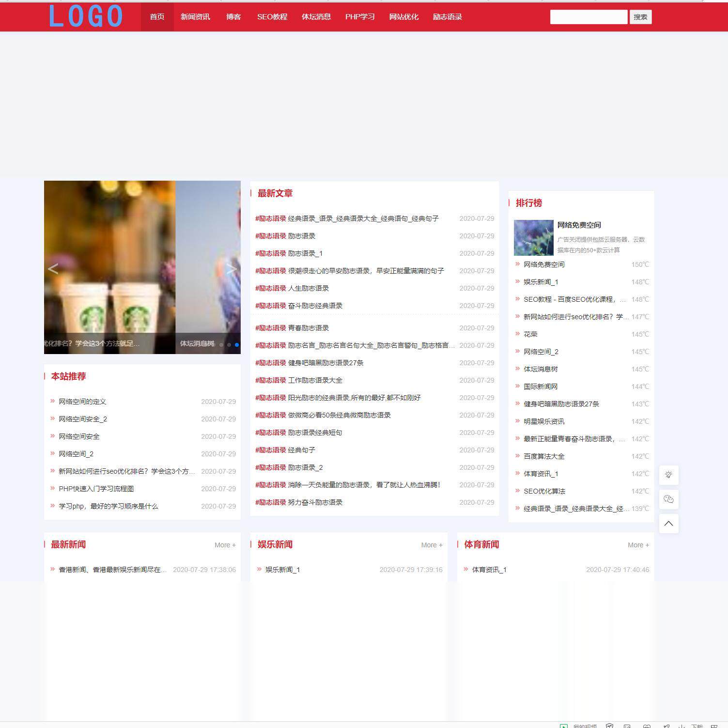This screenshot has height=728, width=728.
Task: Open the 励志语录_1 article
Action: tap(305, 253)
